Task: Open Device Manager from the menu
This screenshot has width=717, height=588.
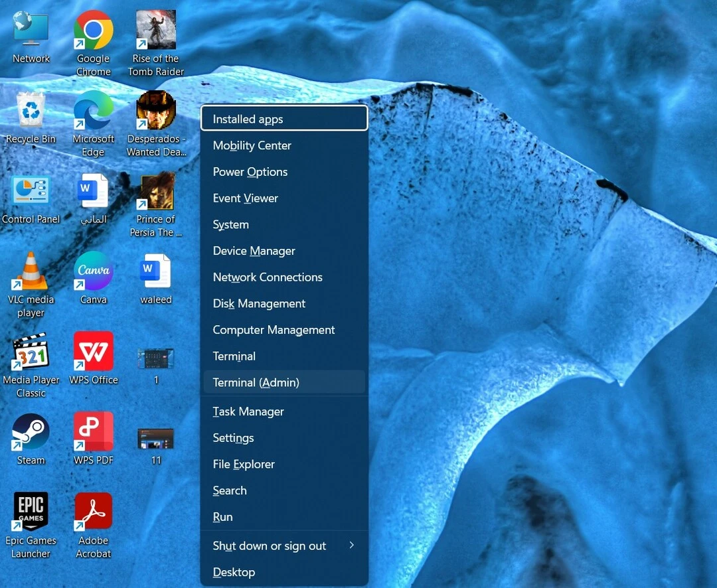Action: [x=284, y=251]
